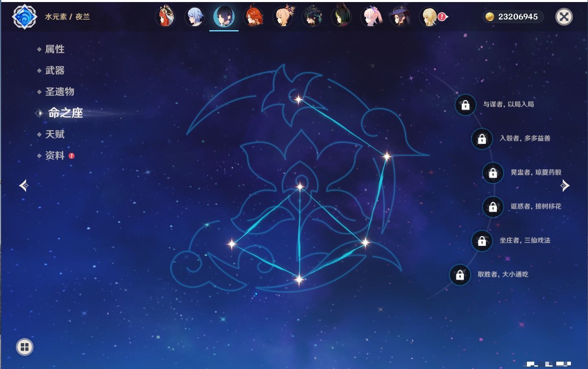View locked constellation 诓惑者，接树移花
The height and width of the screenshot is (369, 588).
tap(493, 207)
